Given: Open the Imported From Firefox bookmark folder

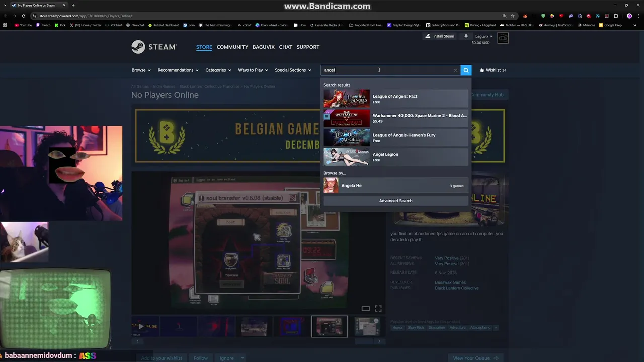Looking at the screenshot, I should click(x=366, y=25).
